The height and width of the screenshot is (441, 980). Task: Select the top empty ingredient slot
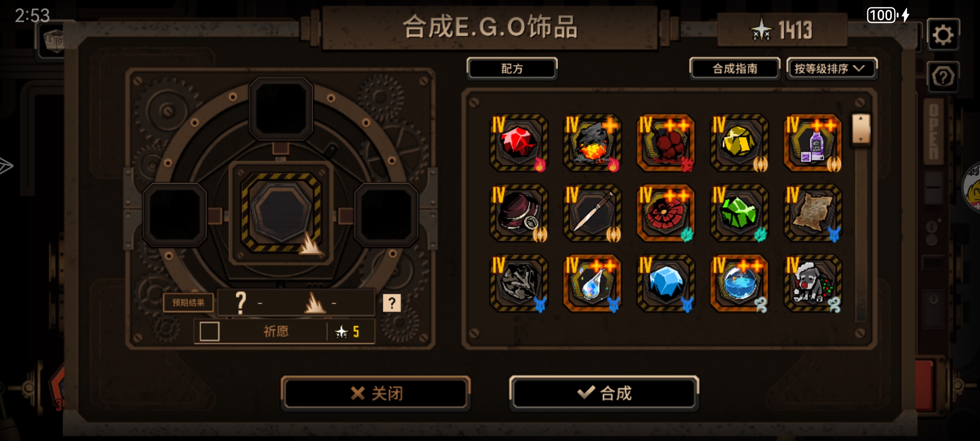coord(281,109)
